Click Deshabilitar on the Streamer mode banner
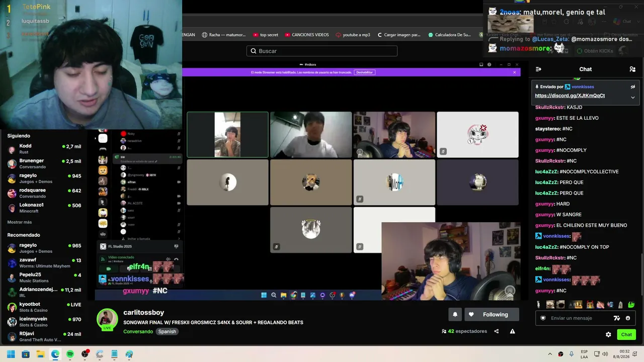 365,72
